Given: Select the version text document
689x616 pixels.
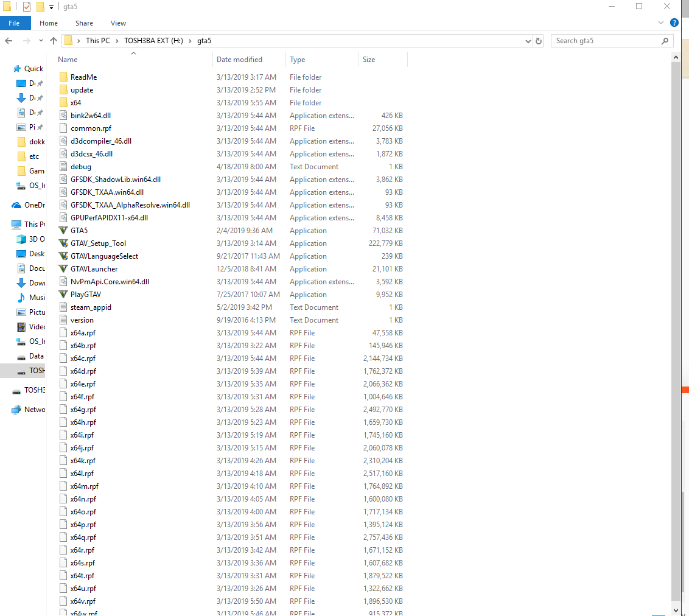Looking at the screenshot, I should pos(82,320).
